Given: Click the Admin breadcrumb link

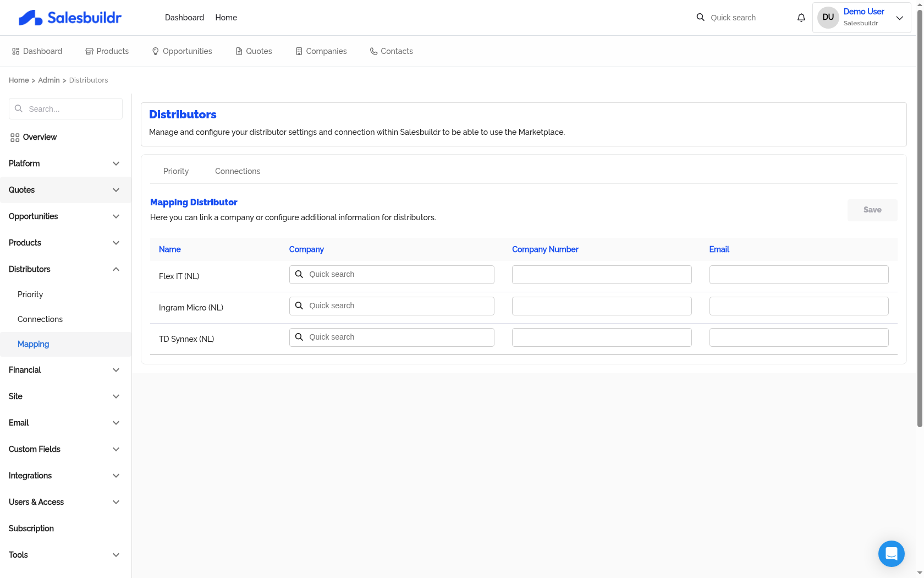Looking at the screenshot, I should (49, 80).
